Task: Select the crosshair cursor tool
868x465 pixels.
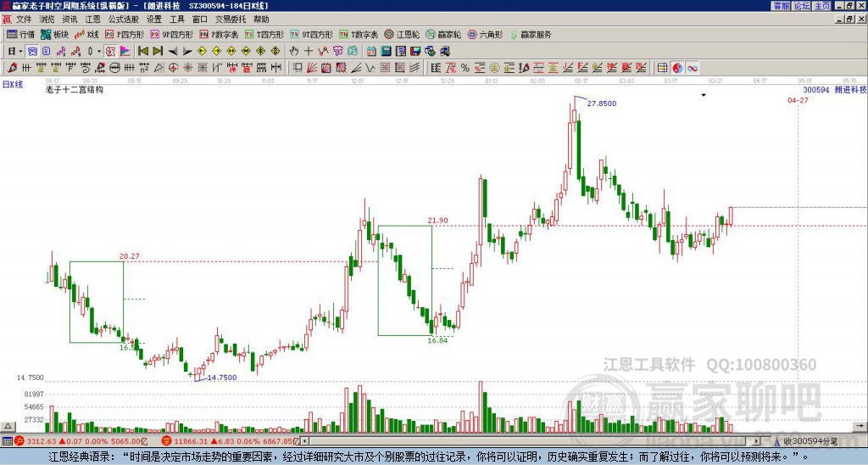Action: click(x=309, y=51)
